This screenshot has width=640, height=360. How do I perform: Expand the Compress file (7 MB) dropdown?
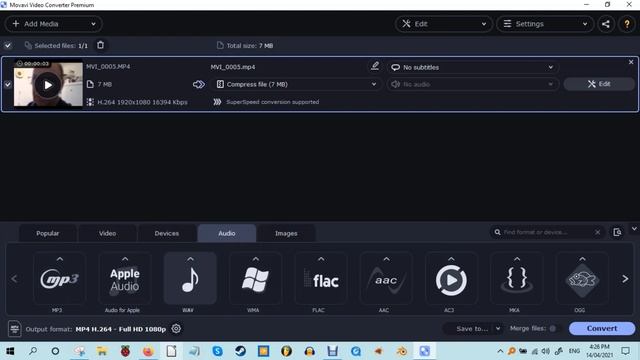point(297,84)
